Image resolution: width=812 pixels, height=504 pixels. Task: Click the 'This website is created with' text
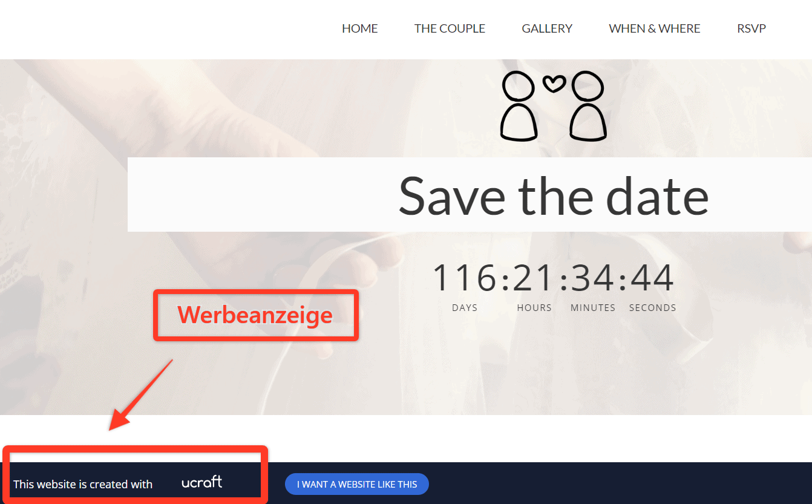click(83, 484)
